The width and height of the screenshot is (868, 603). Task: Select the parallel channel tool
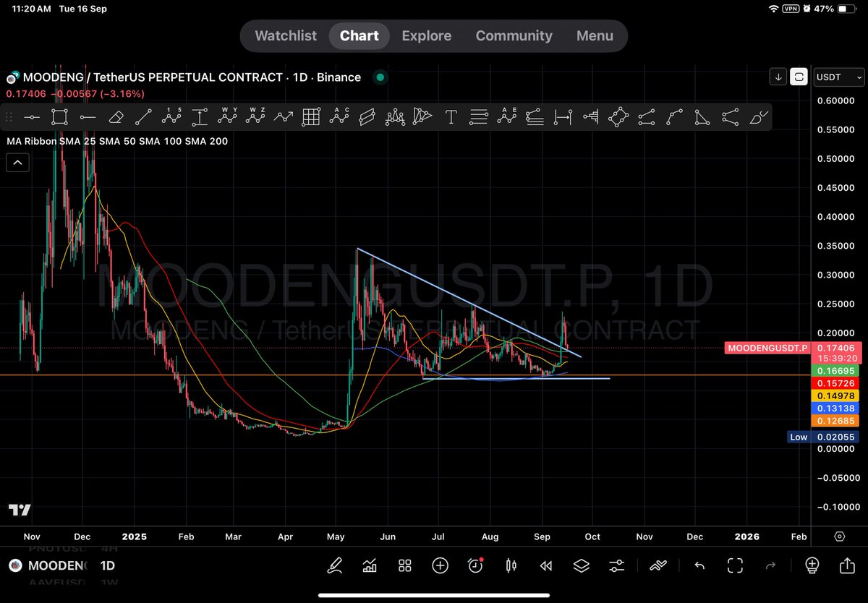point(367,116)
